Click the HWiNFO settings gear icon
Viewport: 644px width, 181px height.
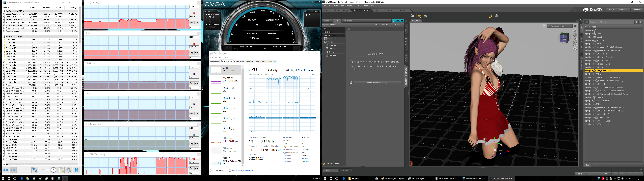tap(68, 170)
